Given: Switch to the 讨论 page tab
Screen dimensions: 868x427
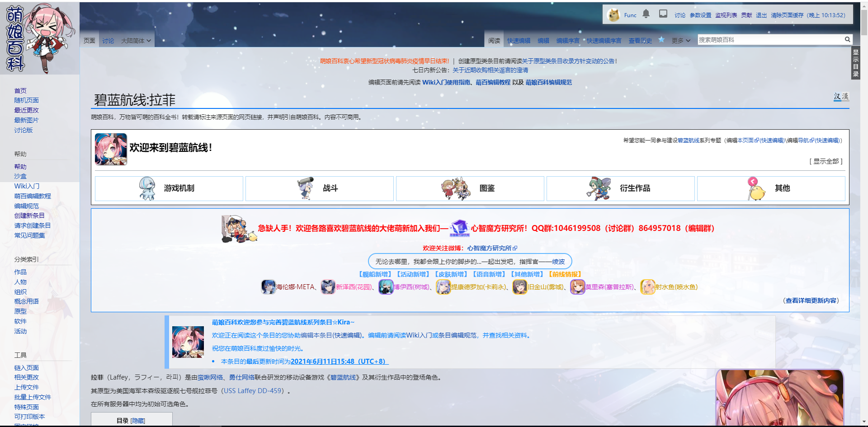Looking at the screenshot, I should (108, 41).
